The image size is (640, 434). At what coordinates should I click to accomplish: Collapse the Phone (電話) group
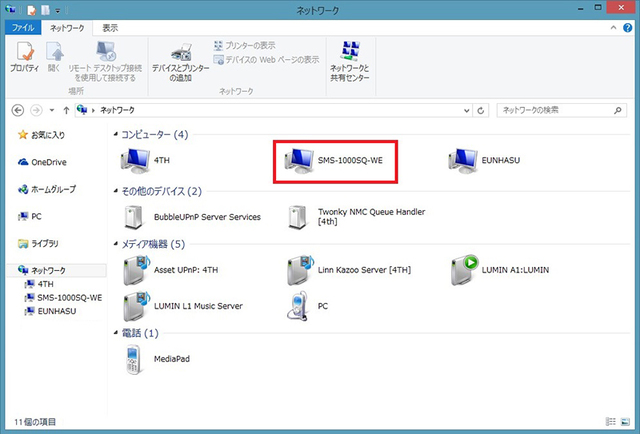tap(116, 333)
